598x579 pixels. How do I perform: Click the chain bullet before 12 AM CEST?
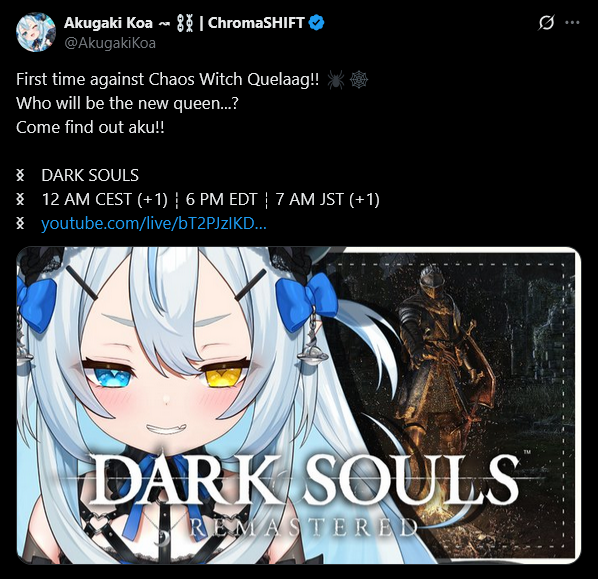21,199
